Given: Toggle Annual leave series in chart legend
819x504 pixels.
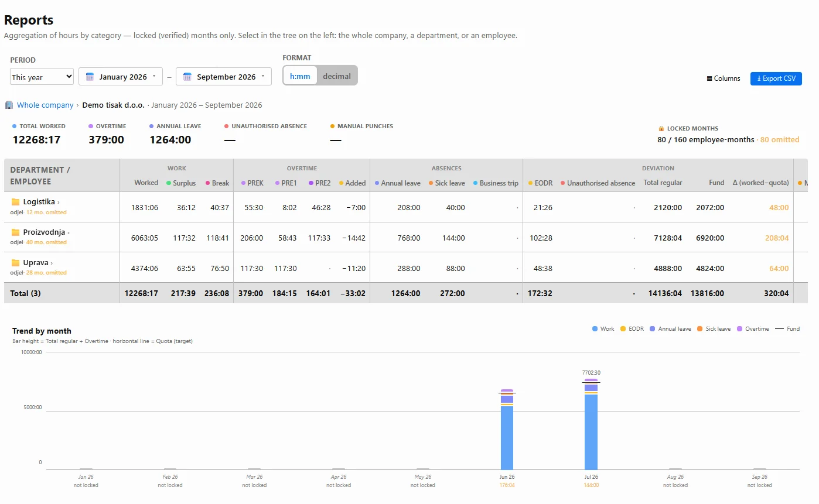Looking at the screenshot, I should pos(670,329).
